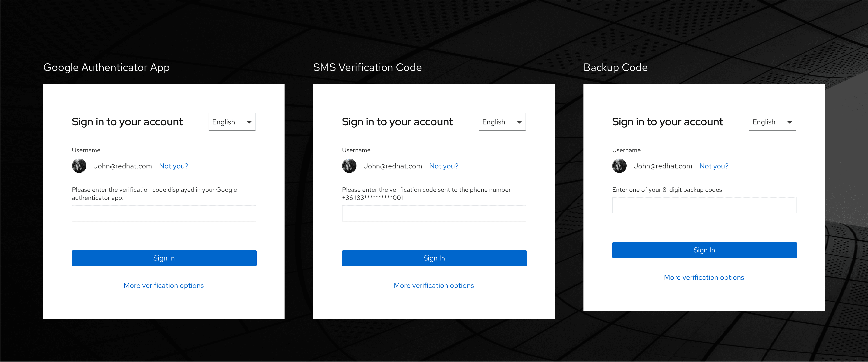Click John@redhat.com username in Backup Code panel
The image size is (868, 362).
point(663,166)
